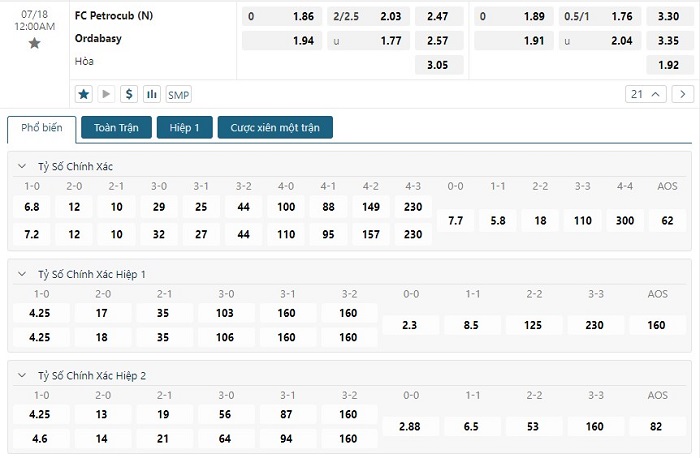
Task: Choose full-time AOS odds 62
Action: tap(667, 219)
